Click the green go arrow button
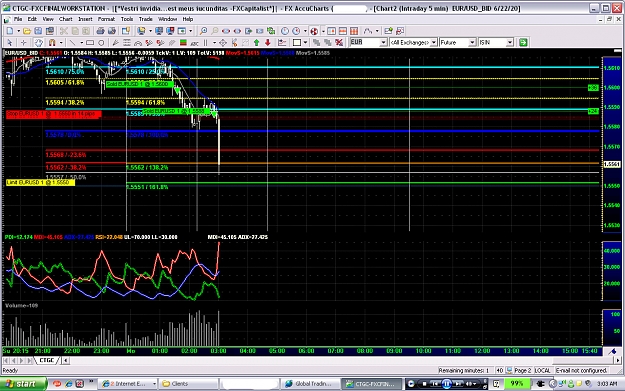Screen dimensions: 625x391 [523, 42]
